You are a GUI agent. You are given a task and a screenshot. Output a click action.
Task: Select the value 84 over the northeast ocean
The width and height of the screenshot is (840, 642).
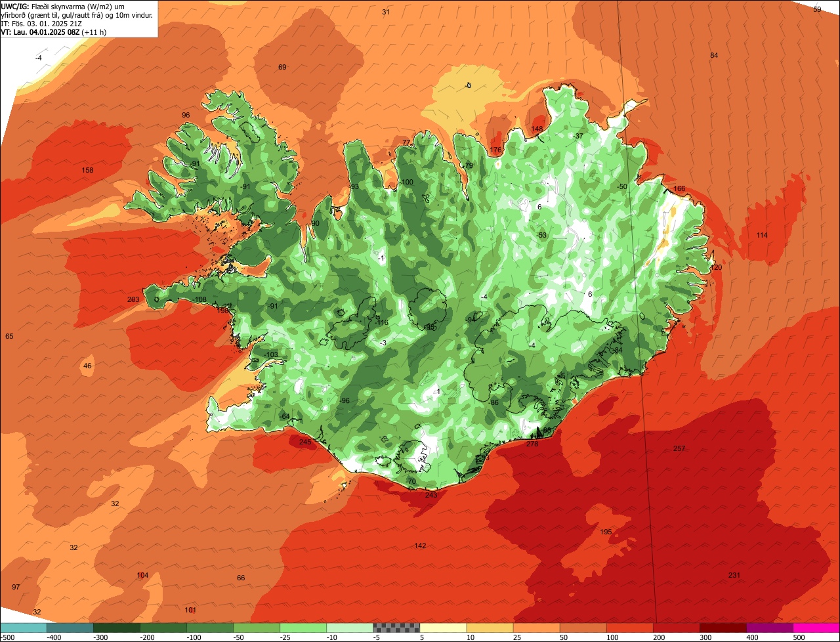coord(714,55)
